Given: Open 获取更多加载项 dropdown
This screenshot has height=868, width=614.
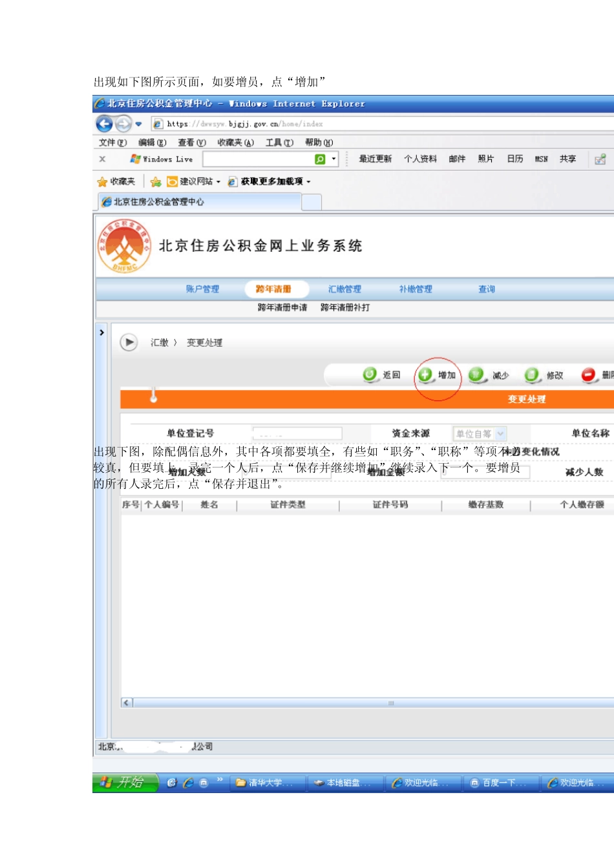Looking at the screenshot, I should [269, 181].
